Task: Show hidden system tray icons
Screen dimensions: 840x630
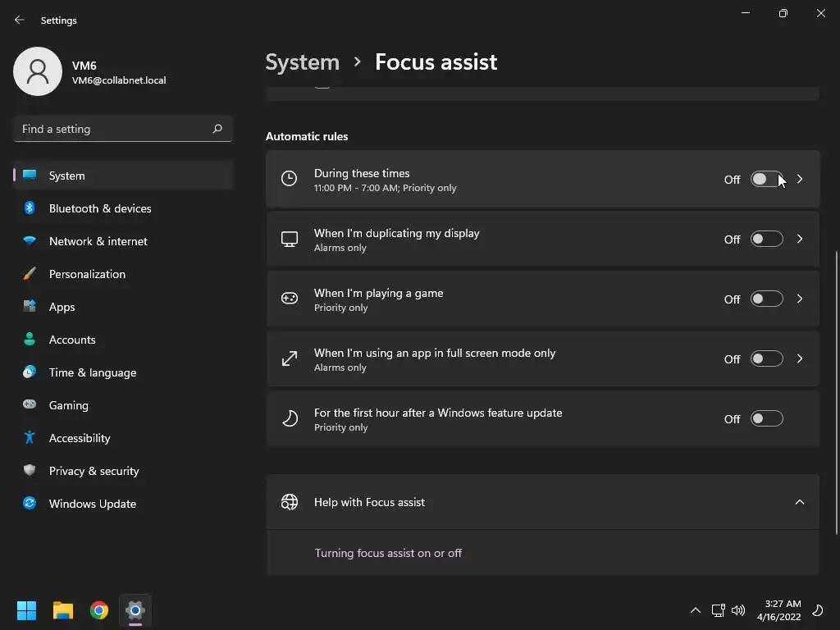Action: click(696, 610)
